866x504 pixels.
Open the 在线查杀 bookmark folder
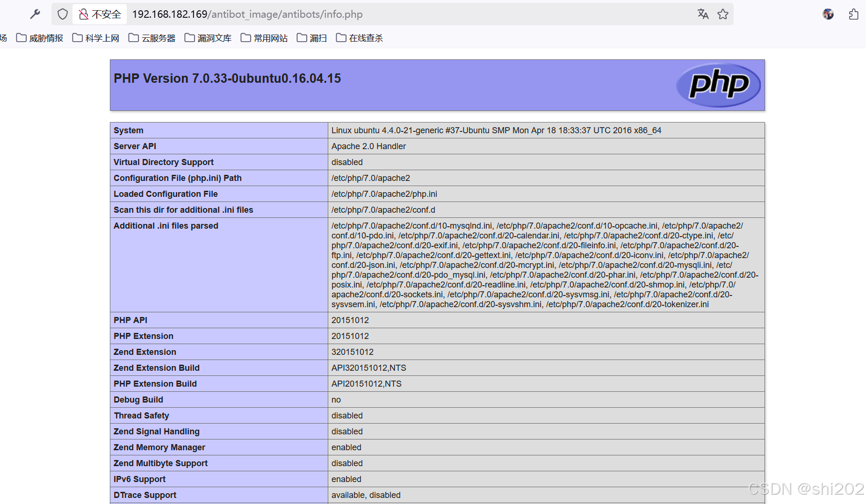pos(360,38)
